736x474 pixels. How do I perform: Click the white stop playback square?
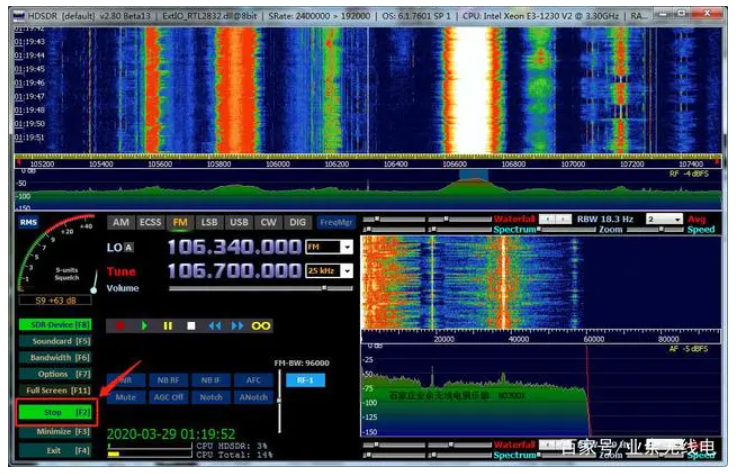tap(190, 325)
